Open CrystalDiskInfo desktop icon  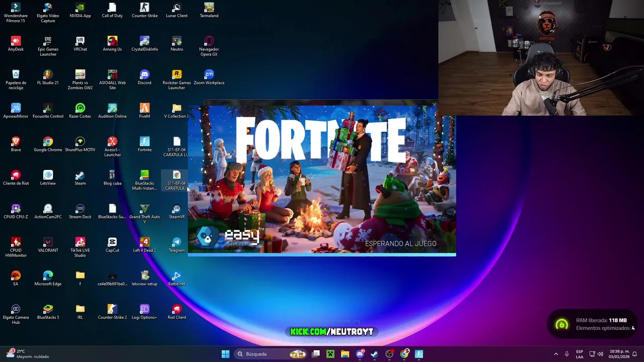(144, 44)
